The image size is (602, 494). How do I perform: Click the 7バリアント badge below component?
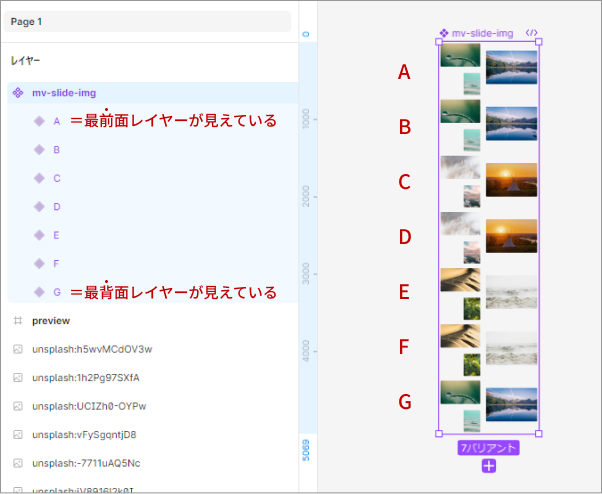click(x=488, y=448)
